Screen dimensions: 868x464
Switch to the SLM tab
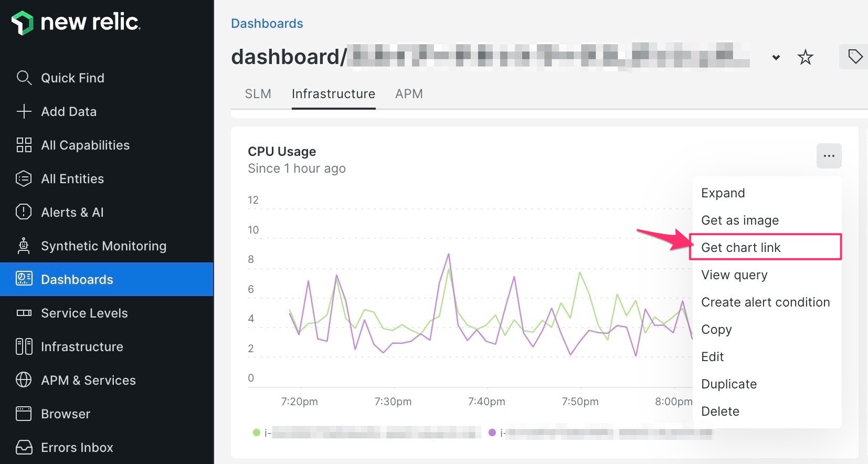(x=258, y=94)
